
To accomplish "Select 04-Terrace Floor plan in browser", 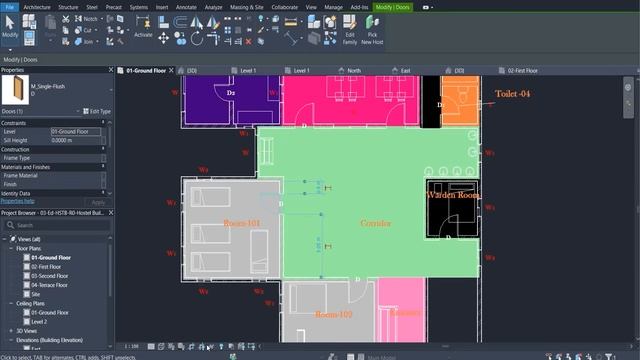I will 49,285.
